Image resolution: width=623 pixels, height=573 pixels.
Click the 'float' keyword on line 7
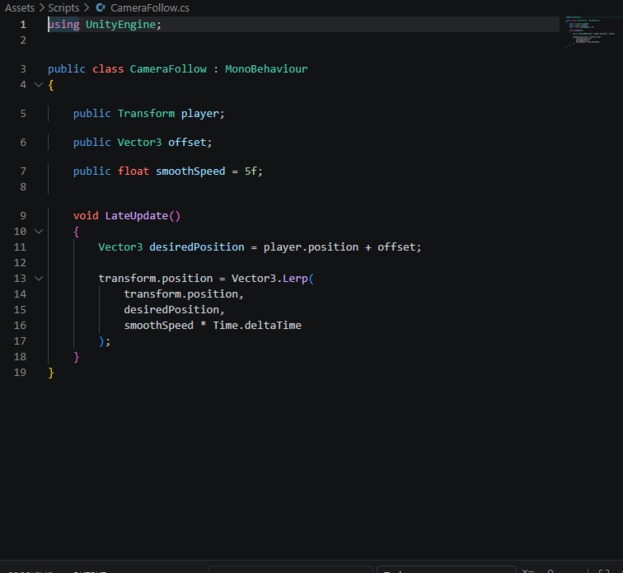click(133, 171)
